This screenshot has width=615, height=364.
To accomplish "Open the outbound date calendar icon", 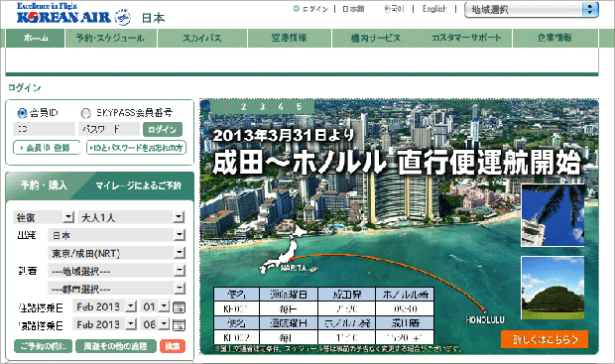I will click(x=179, y=307).
